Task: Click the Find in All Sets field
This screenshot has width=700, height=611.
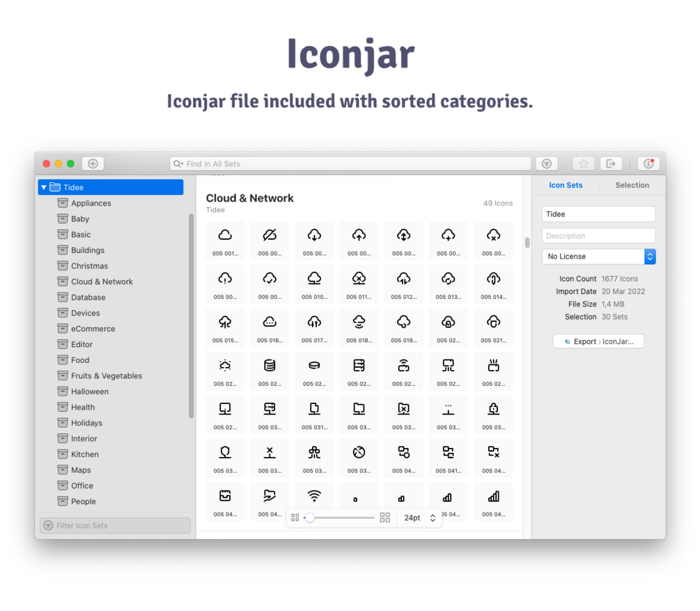Action: 350,164
